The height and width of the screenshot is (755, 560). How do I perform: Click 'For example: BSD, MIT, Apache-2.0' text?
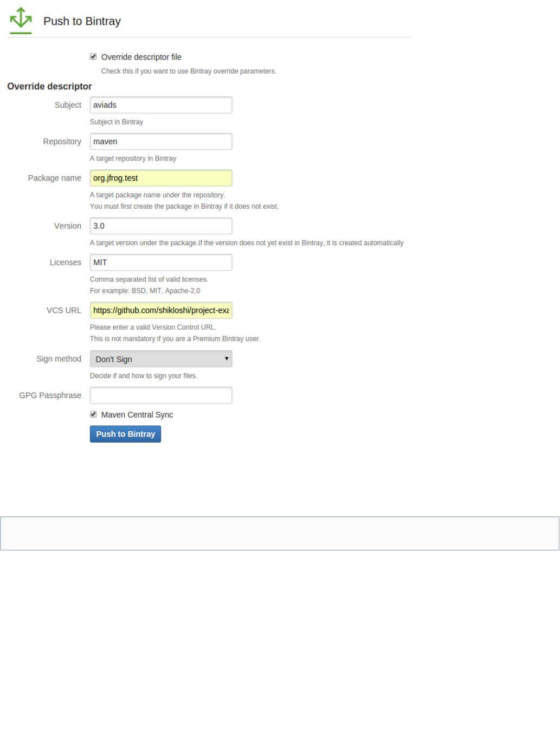145,291
